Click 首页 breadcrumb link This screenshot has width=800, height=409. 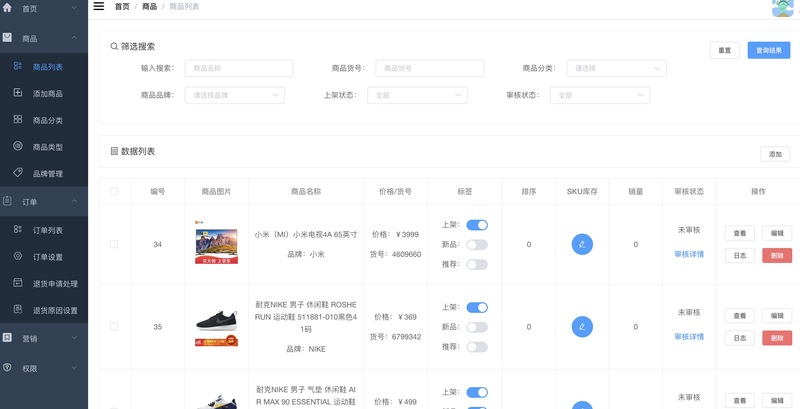(122, 7)
